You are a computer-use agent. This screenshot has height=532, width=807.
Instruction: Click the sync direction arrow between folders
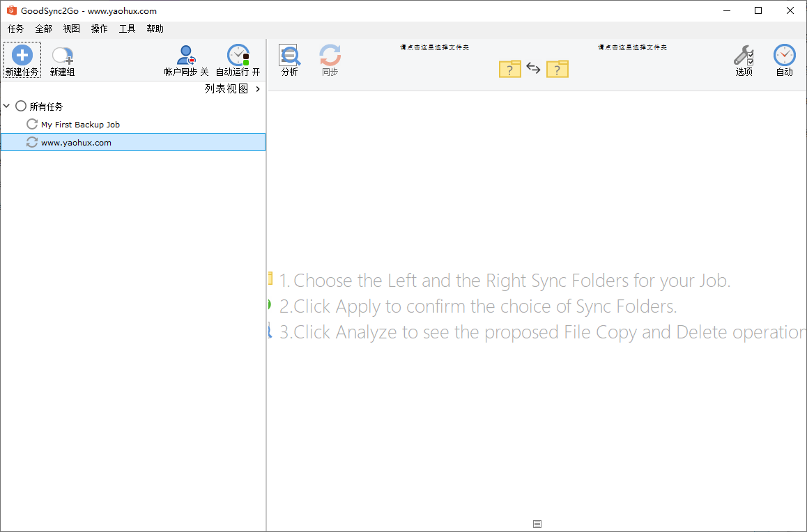click(x=533, y=68)
